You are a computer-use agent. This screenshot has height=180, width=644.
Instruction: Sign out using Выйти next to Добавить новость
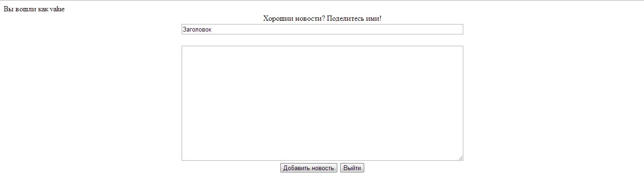(352, 168)
